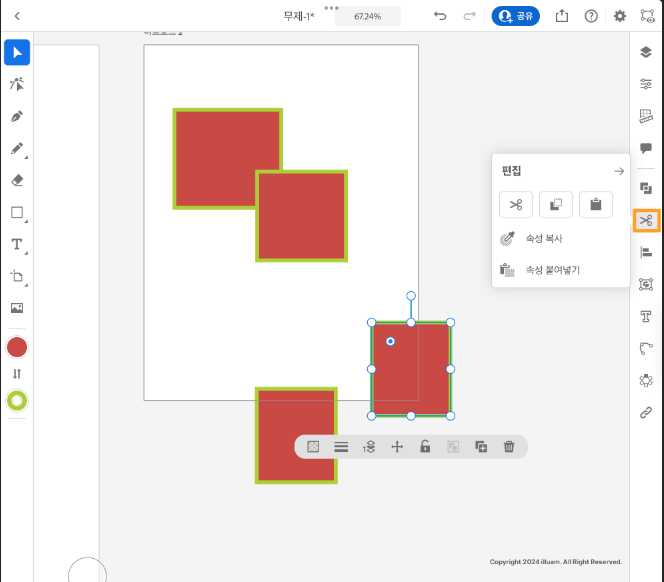Click the group icon in context bar

(453, 446)
